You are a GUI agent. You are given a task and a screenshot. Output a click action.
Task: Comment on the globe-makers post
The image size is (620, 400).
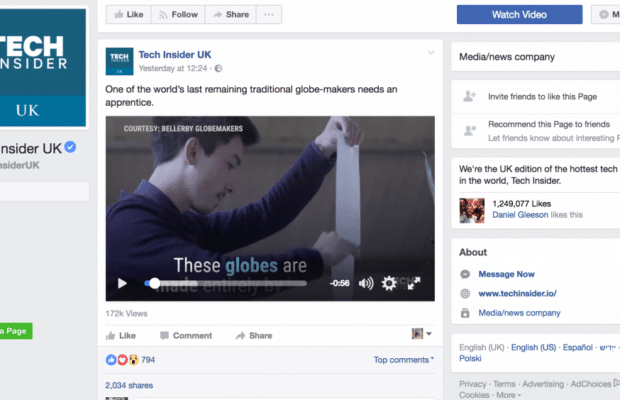(186, 336)
